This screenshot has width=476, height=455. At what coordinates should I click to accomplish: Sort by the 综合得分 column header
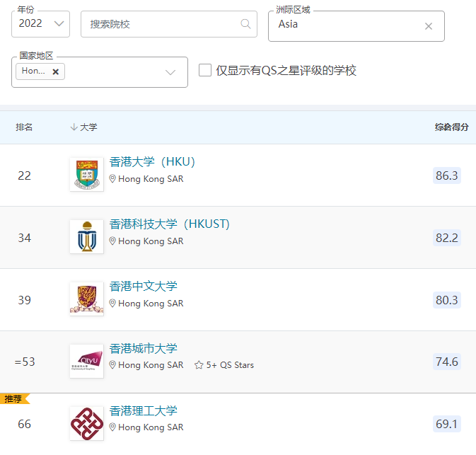pyautogui.click(x=451, y=127)
